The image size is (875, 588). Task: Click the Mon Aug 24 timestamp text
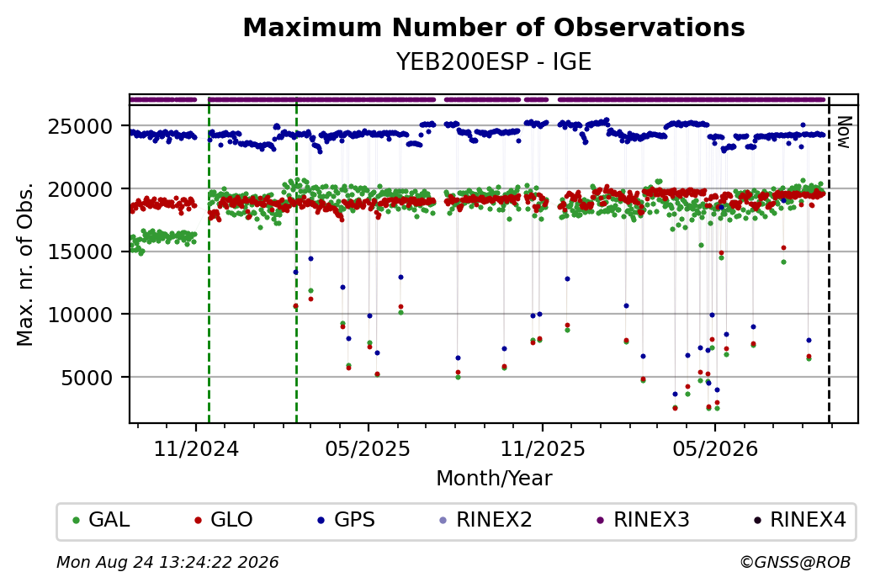tap(167, 562)
